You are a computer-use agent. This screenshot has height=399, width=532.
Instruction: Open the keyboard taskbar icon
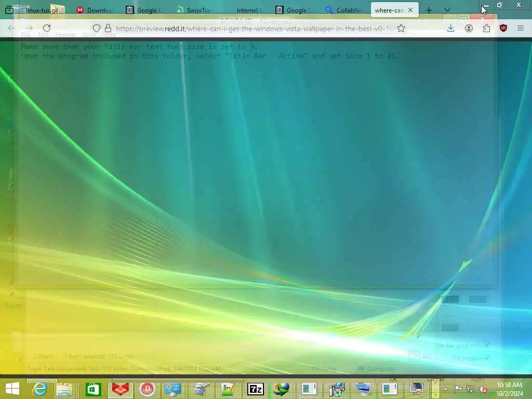coord(363,389)
